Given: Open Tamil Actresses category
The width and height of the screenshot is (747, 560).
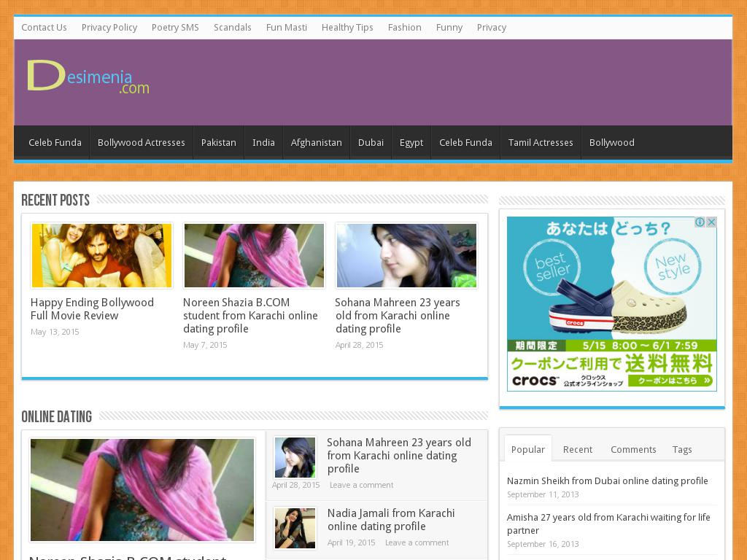Looking at the screenshot, I should 541,142.
